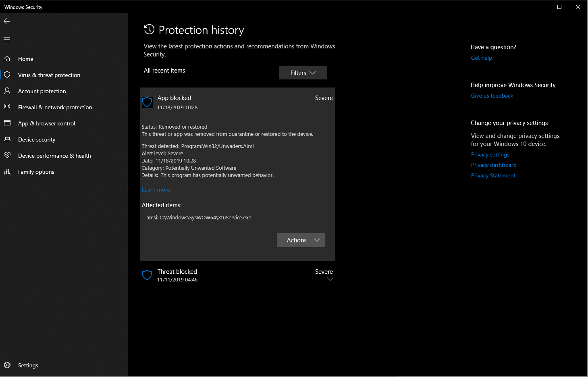Open Firewall & network protection section
The width and height of the screenshot is (588, 377).
click(x=64, y=107)
